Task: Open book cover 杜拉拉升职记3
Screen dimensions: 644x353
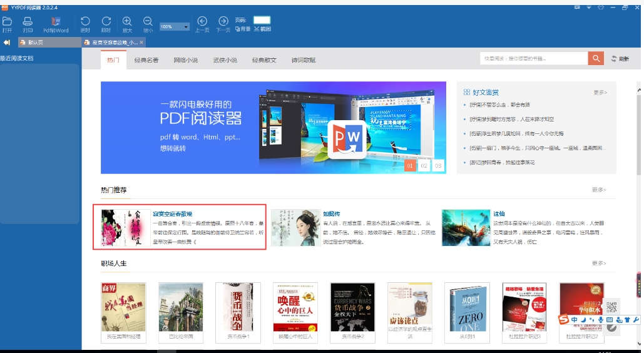Action: (x=524, y=307)
